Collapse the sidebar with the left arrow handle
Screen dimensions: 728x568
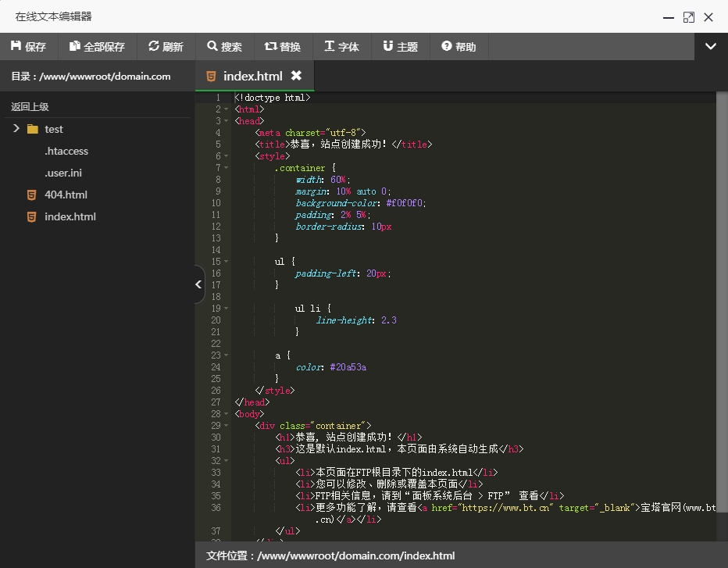pos(199,284)
